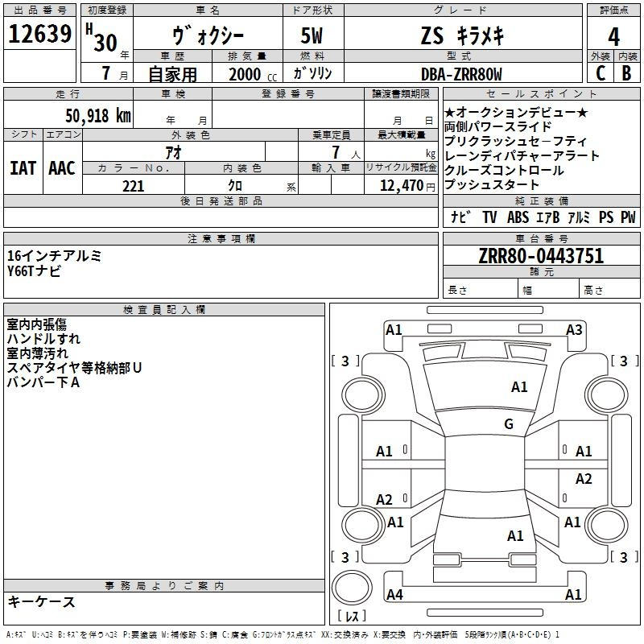
Task: Click the 高さ dimension field
Action: tap(610, 290)
